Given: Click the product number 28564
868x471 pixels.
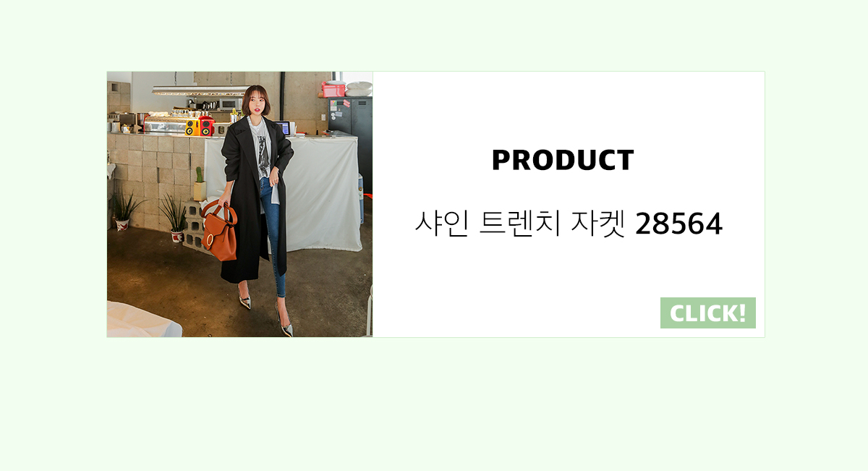Looking at the screenshot, I should tap(679, 226).
